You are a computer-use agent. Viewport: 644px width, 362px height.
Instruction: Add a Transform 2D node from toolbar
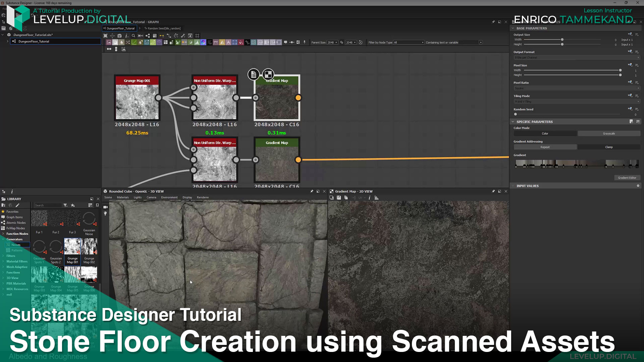click(234, 42)
